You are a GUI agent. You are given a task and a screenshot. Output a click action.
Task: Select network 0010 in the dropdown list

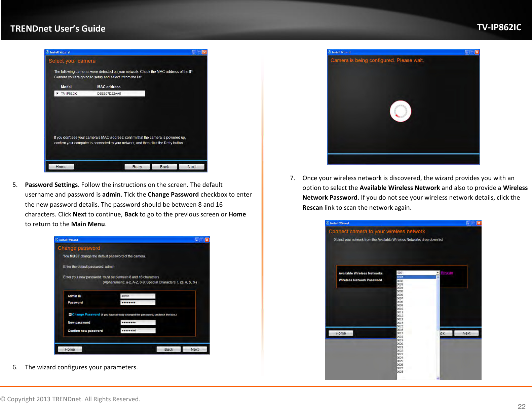pos(416,309)
